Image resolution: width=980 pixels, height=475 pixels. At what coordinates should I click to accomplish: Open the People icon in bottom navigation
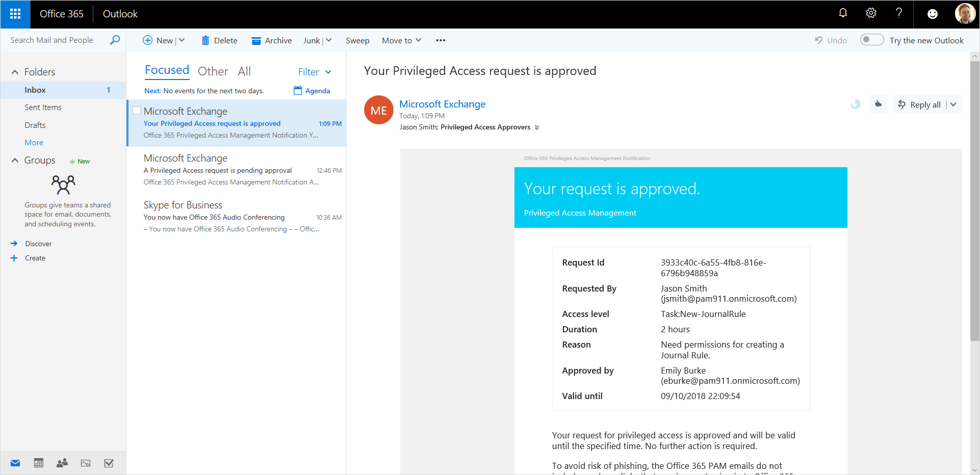(62, 463)
